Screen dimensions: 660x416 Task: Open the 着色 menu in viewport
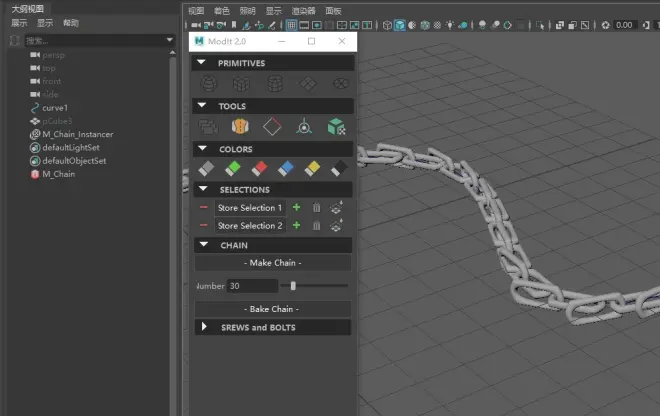221,10
